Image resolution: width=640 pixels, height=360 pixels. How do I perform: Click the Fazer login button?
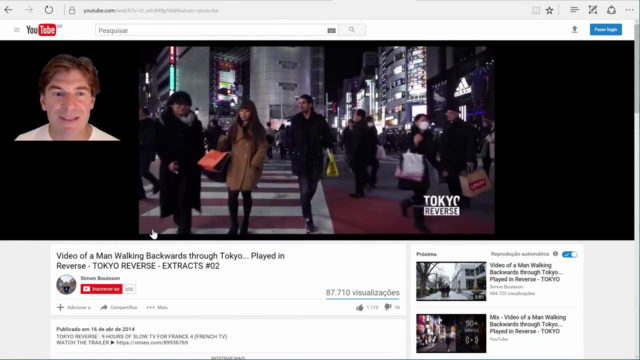(606, 29)
